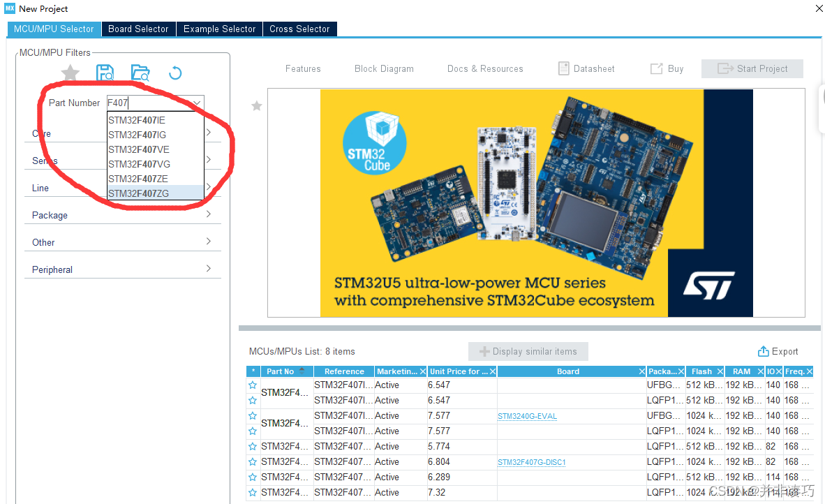Open the Features view

tap(303, 68)
